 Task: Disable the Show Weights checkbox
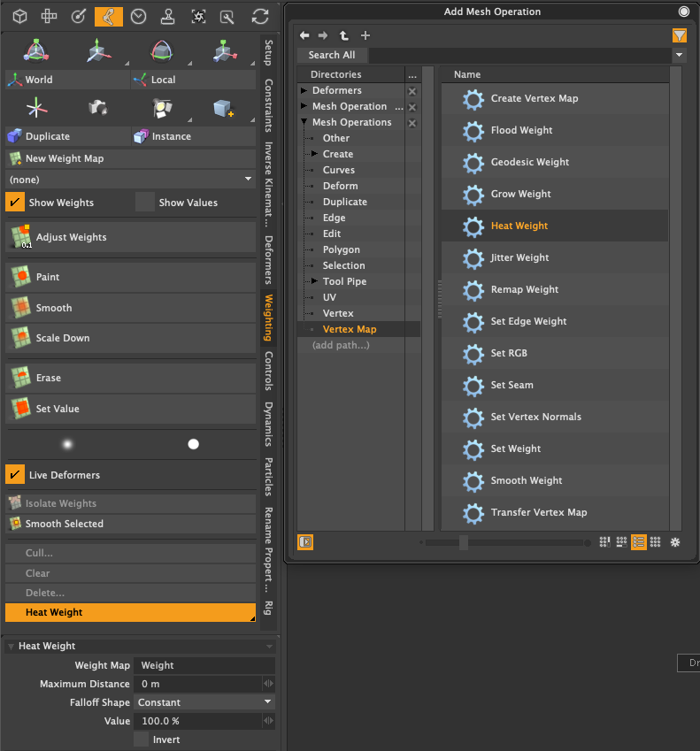click(15, 203)
